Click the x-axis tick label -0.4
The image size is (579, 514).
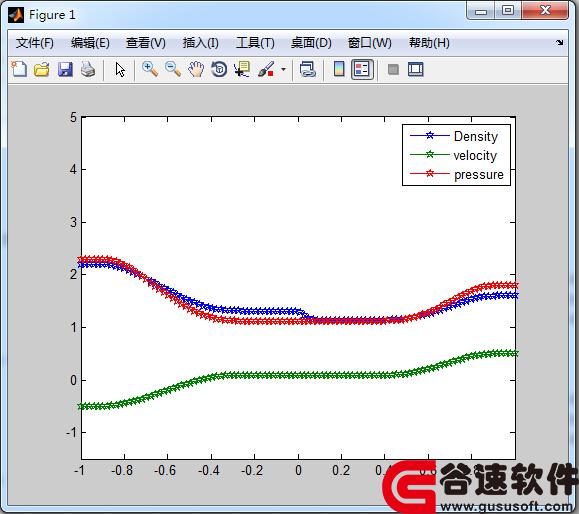pyautogui.click(x=209, y=470)
